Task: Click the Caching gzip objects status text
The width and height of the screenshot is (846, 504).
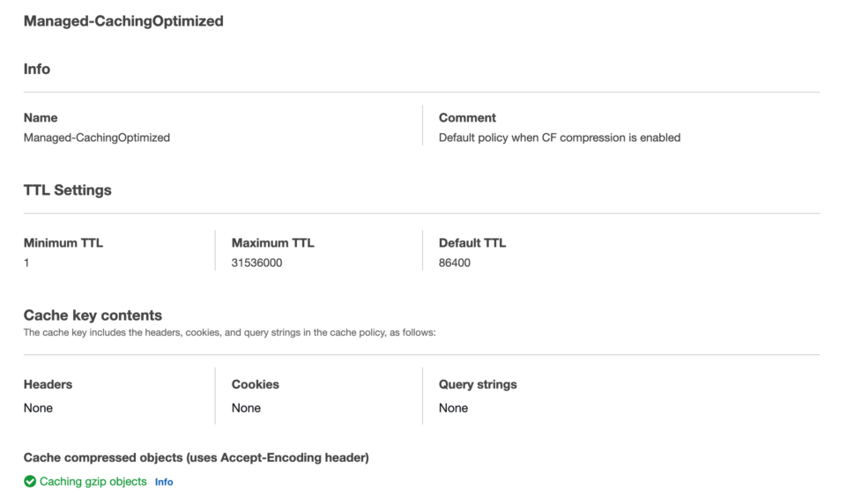Action: pyautogui.click(x=93, y=481)
